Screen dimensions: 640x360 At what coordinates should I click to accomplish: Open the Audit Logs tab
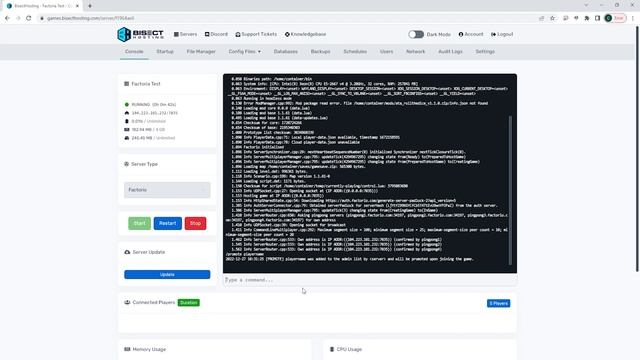[450, 51]
